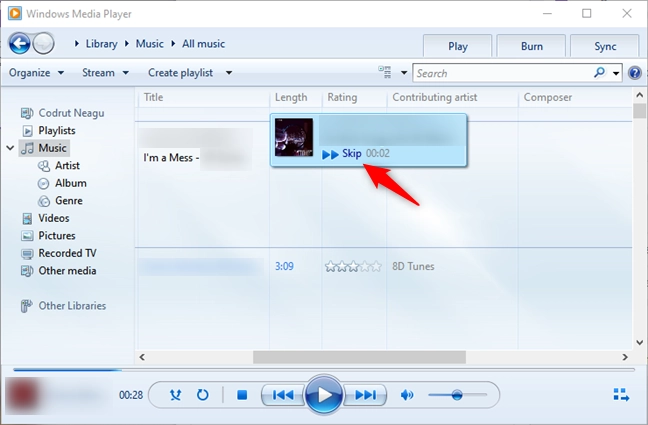The height and width of the screenshot is (425, 648).
Task: Expand the Create playlist dropdown arrow
Action: coord(229,73)
